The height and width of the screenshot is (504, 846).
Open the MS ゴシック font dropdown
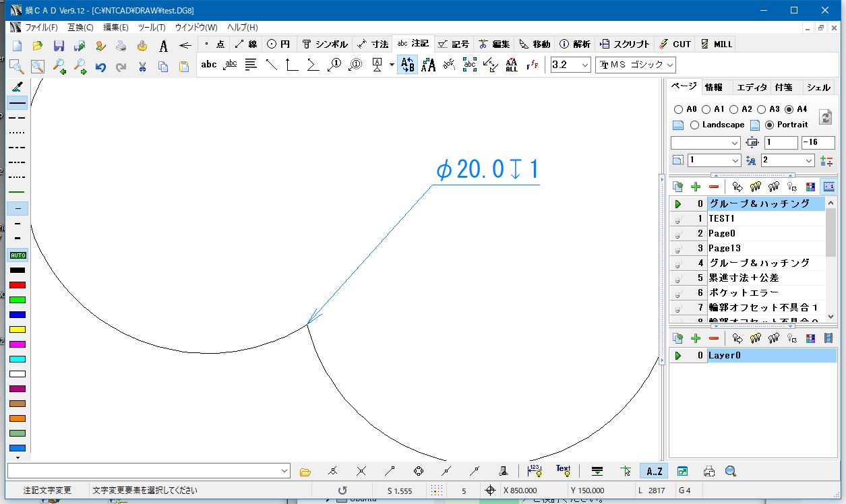(x=669, y=65)
